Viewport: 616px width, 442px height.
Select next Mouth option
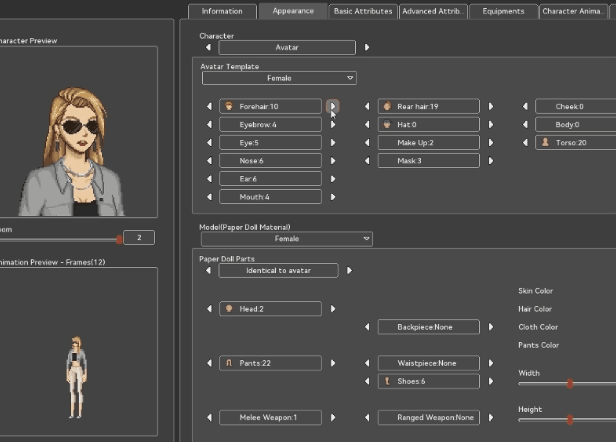[x=333, y=197]
